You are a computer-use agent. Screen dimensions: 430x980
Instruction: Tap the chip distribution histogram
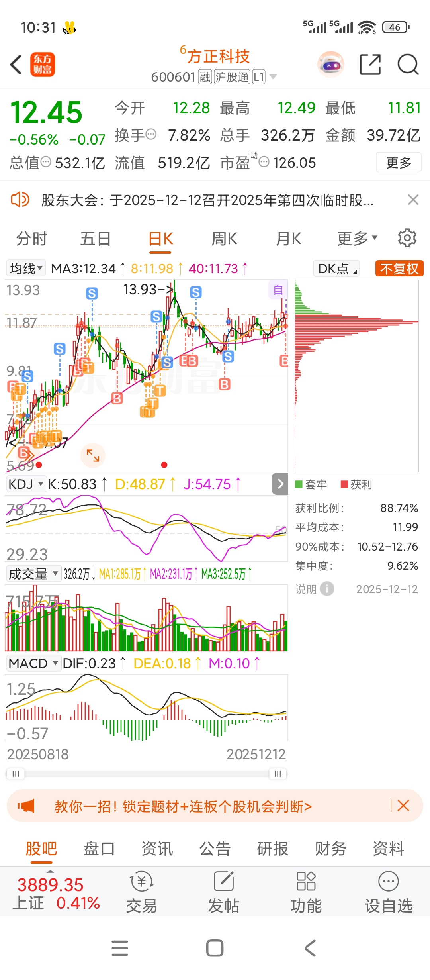click(356, 376)
